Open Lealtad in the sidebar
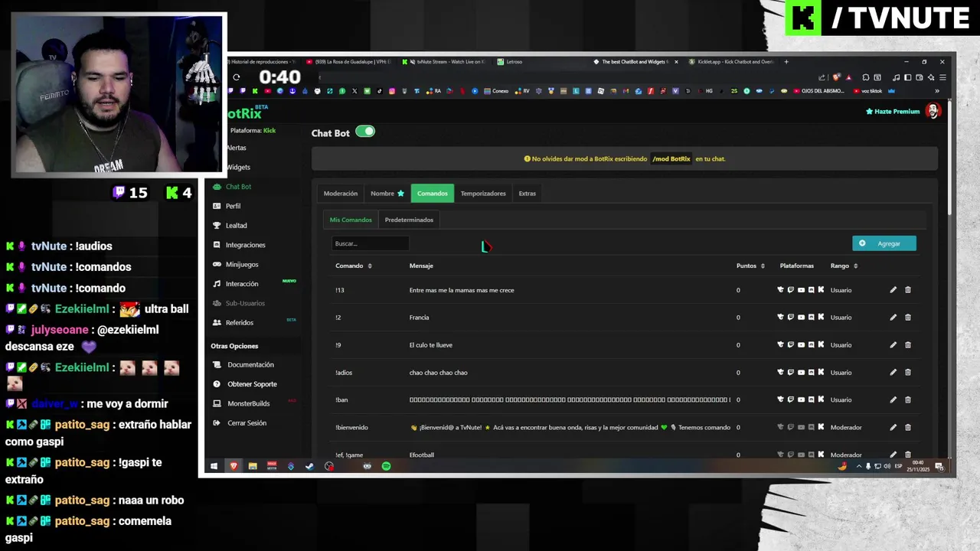Viewport: 980px width, 551px height. click(x=236, y=226)
